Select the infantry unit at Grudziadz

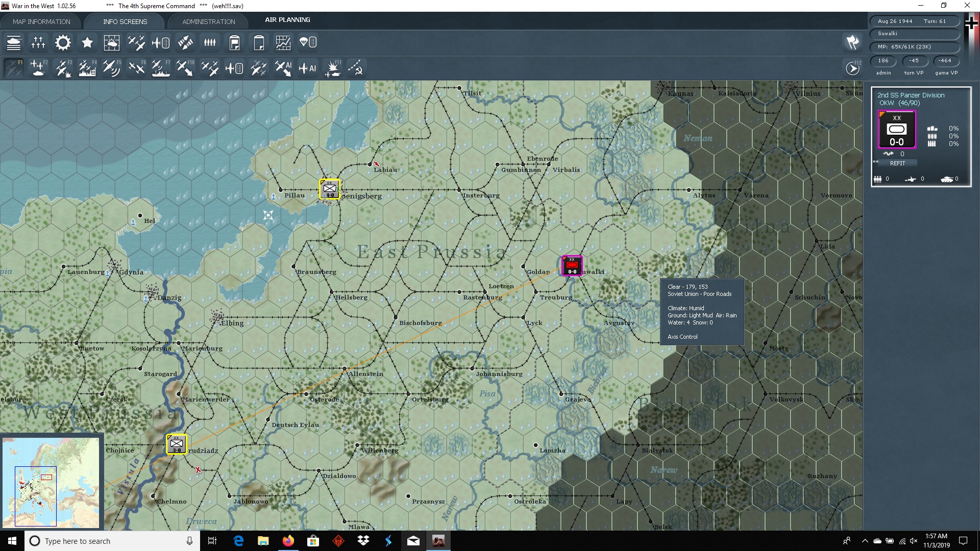click(x=177, y=444)
